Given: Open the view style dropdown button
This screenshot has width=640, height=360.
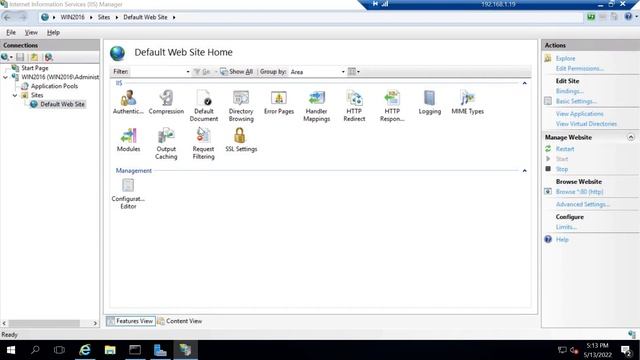Looking at the screenshot, I should pos(353,72).
